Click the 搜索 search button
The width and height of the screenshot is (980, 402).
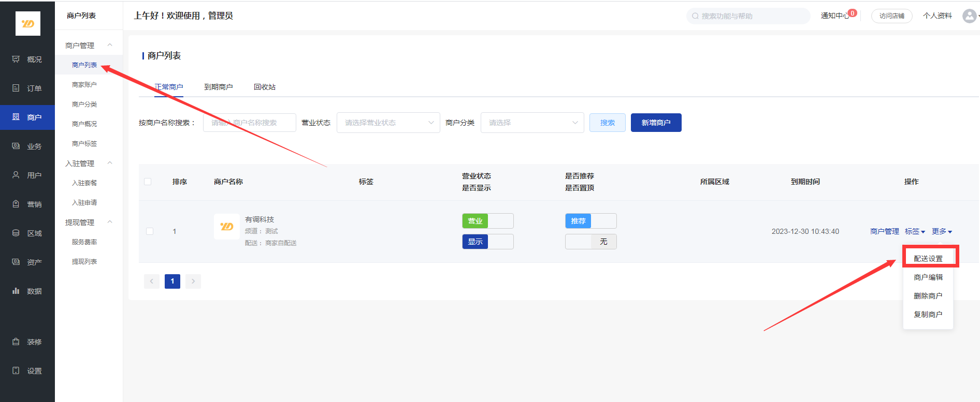point(608,123)
